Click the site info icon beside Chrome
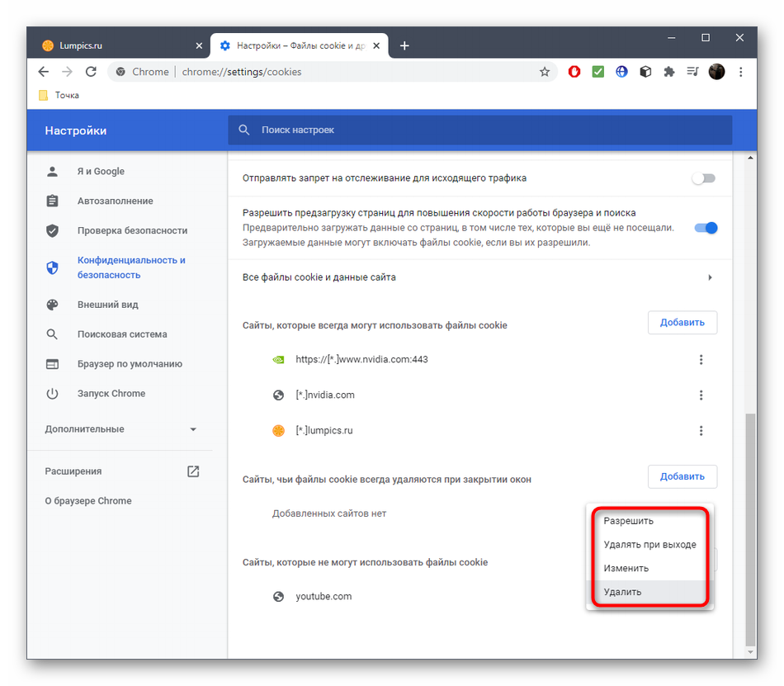 point(120,72)
